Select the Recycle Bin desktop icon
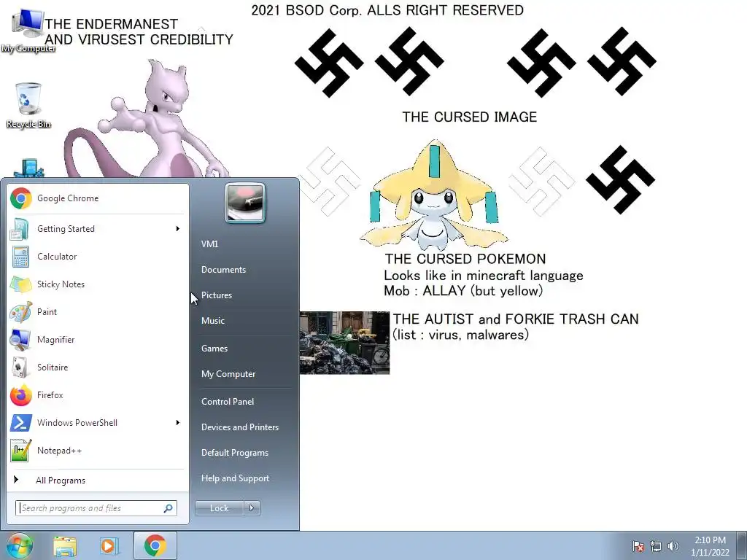The image size is (747, 560). (x=28, y=106)
